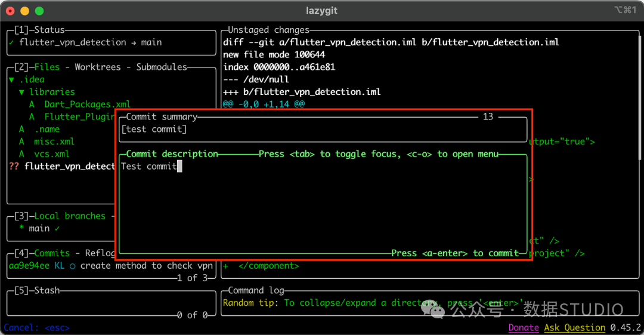Click version number 0.45.2

click(x=625, y=328)
